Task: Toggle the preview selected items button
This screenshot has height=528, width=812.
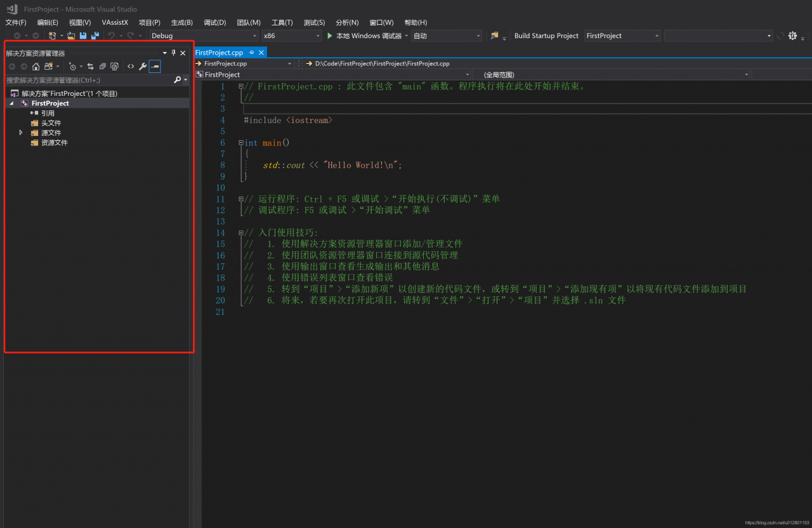Action: point(155,67)
